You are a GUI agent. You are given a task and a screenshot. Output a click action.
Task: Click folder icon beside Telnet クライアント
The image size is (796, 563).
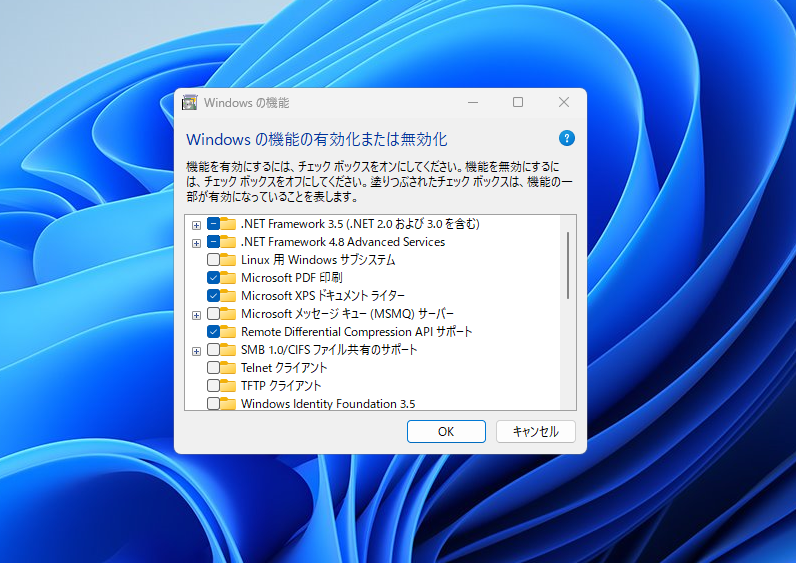228,368
